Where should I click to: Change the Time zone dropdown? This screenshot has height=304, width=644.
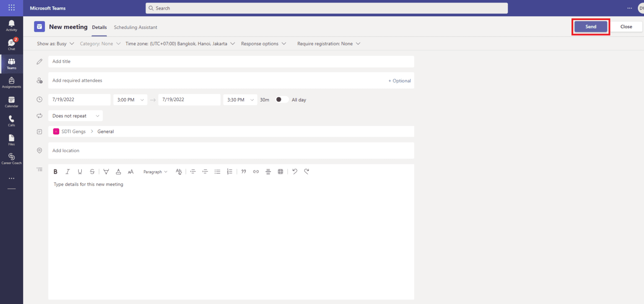pyautogui.click(x=180, y=44)
